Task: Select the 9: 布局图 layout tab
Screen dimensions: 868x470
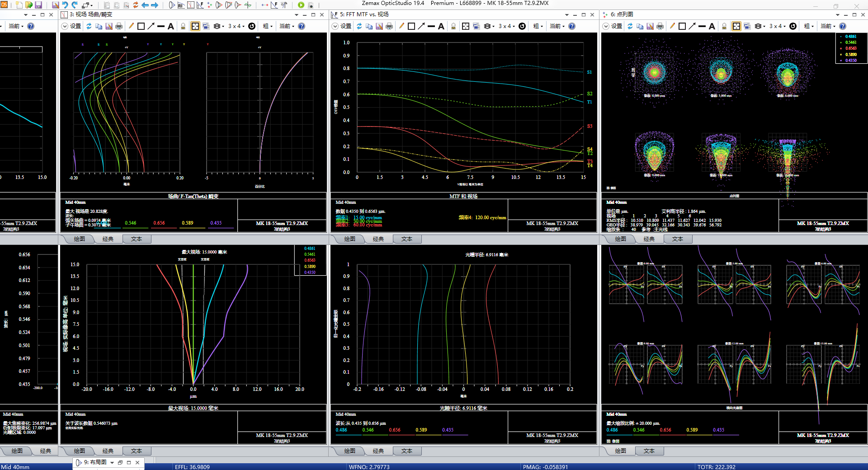Action: [95, 462]
